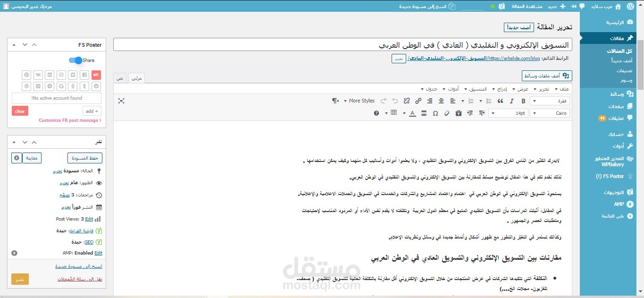
Task: Insert a bulleted list
Action: tap(489, 101)
